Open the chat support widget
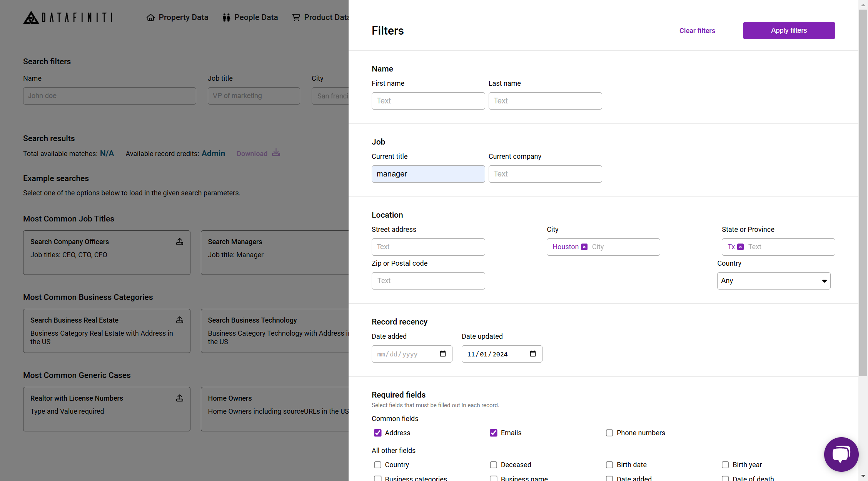868x481 pixels. pos(841,454)
